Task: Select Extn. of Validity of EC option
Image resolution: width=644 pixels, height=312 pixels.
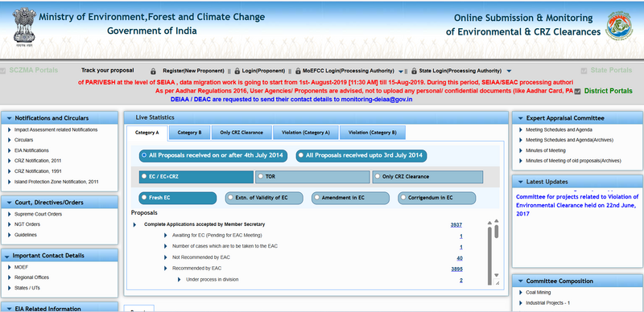Action: pos(230,198)
